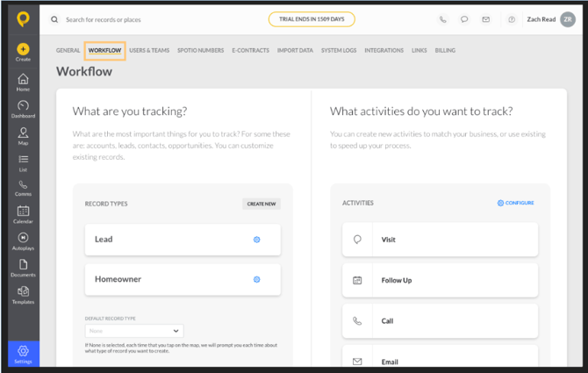The height and width of the screenshot is (373, 588).
Task: Open Lead record type gear settings
Action: tap(257, 240)
